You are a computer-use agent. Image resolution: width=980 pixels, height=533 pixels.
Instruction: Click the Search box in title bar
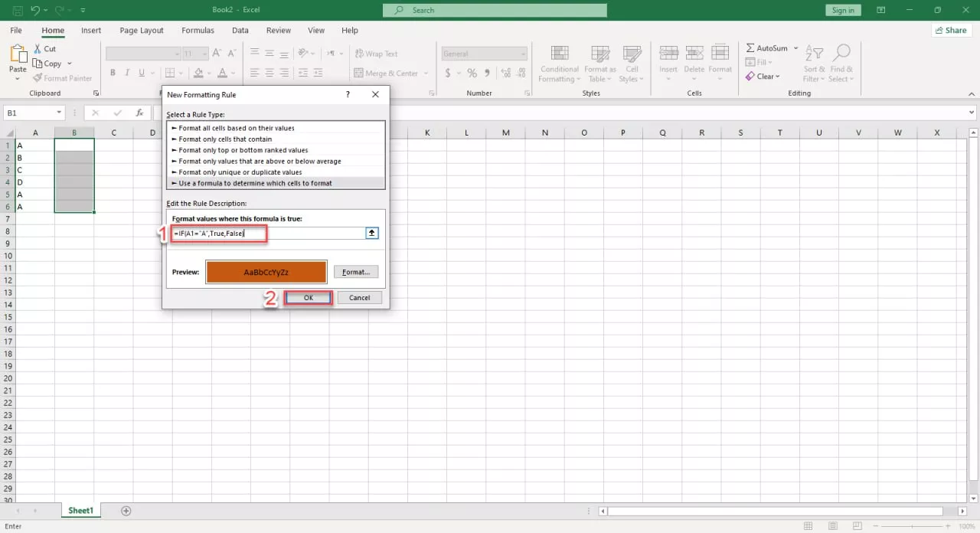(495, 10)
